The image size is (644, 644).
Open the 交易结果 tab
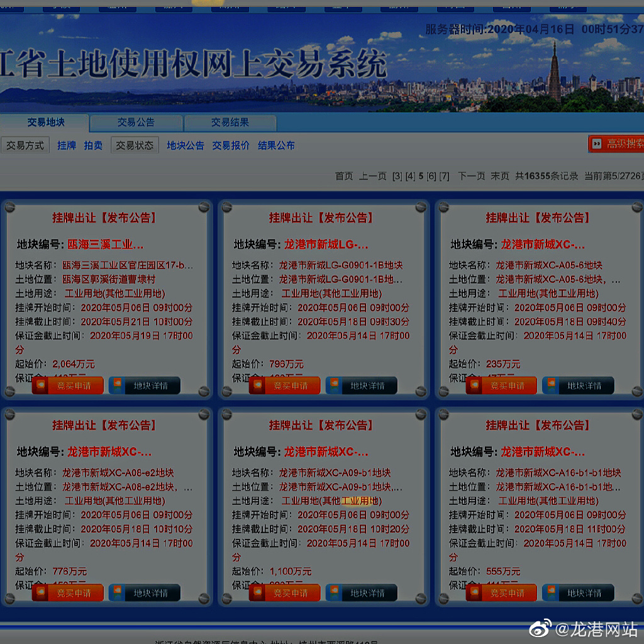(x=230, y=123)
